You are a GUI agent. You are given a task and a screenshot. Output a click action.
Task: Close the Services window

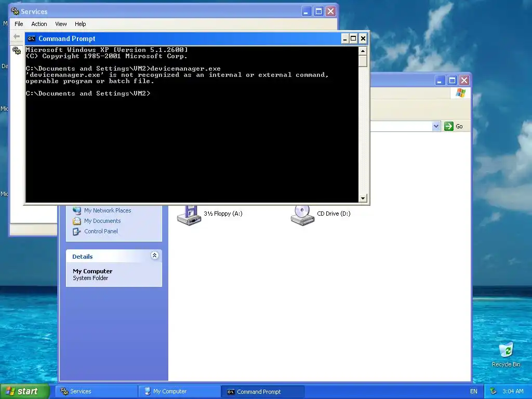click(x=330, y=11)
